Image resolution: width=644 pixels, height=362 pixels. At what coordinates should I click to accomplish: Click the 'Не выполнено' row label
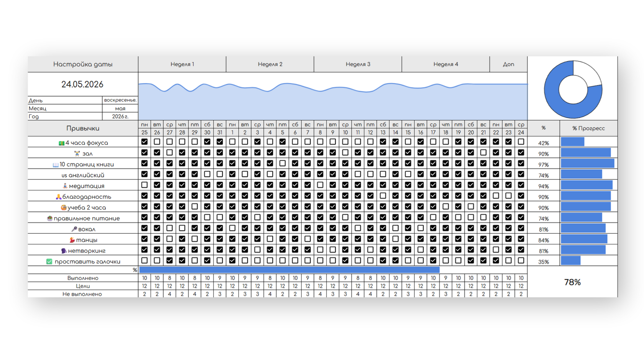[x=83, y=294]
